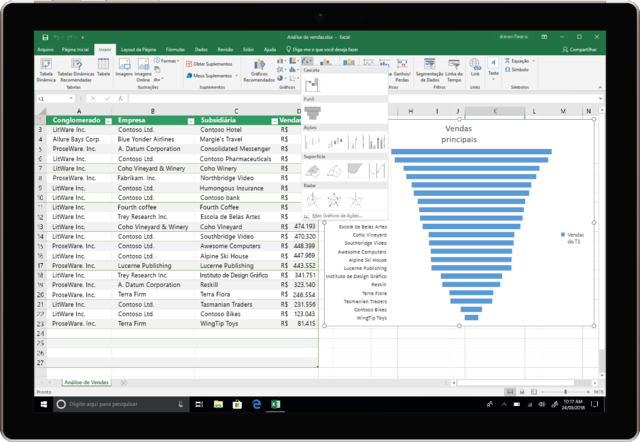Insert a Tabela Dinâmica pivot table
Viewport: 640px width, 442px height.
pos(46,70)
